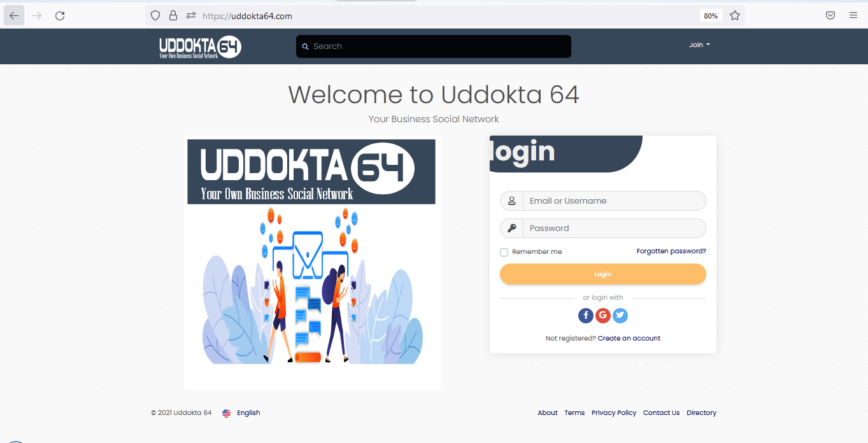Log in with the Twitter icon
The height and width of the screenshot is (443, 868).
pos(620,315)
